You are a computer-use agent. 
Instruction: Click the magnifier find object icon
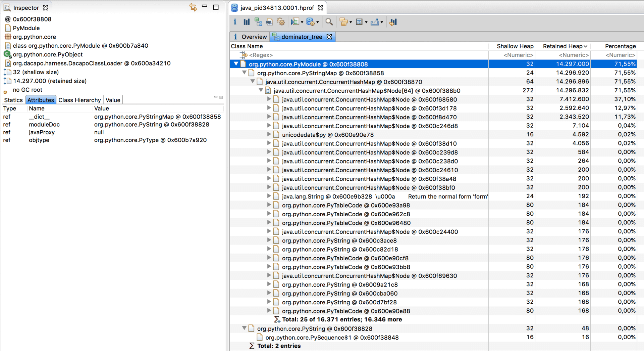point(329,22)
